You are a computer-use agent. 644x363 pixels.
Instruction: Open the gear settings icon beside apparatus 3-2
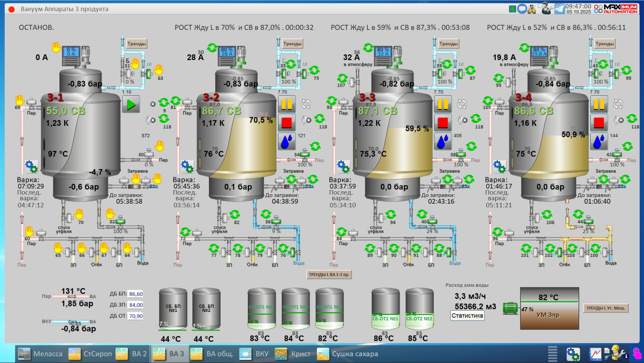pos(187,167)
